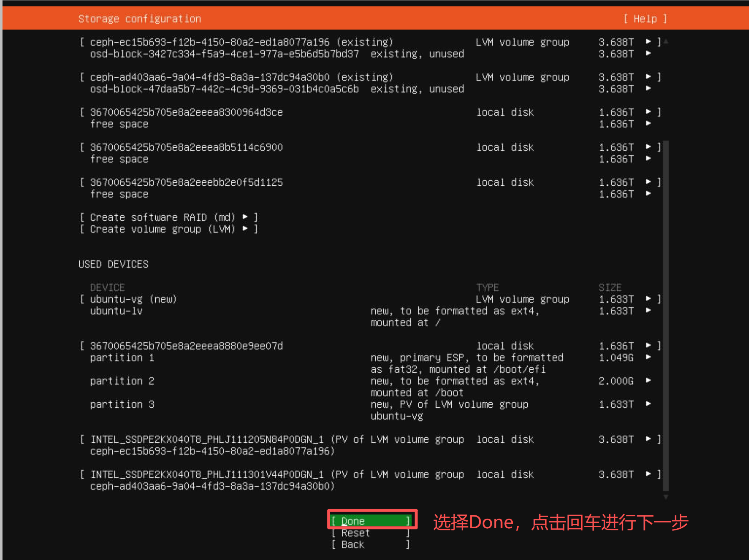Image resolution: width=749 pixels, height=560 pixels.
Task: Open arrow menu for partition 2 /boot
Action: pos(648,381)
